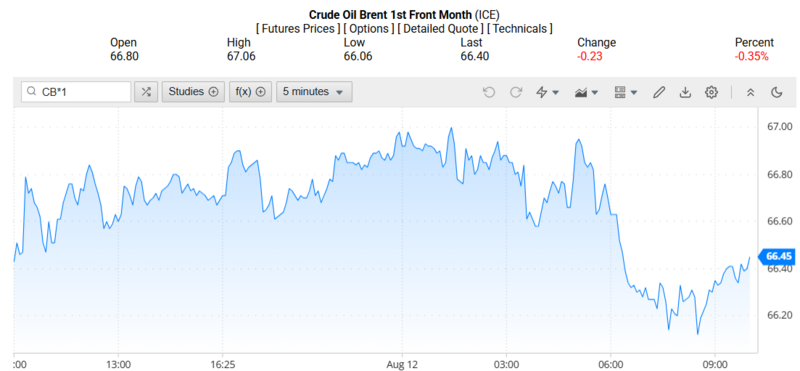Go to the Detailed Quote link
This screenshot has height=371, width=800.
point(441,29)
